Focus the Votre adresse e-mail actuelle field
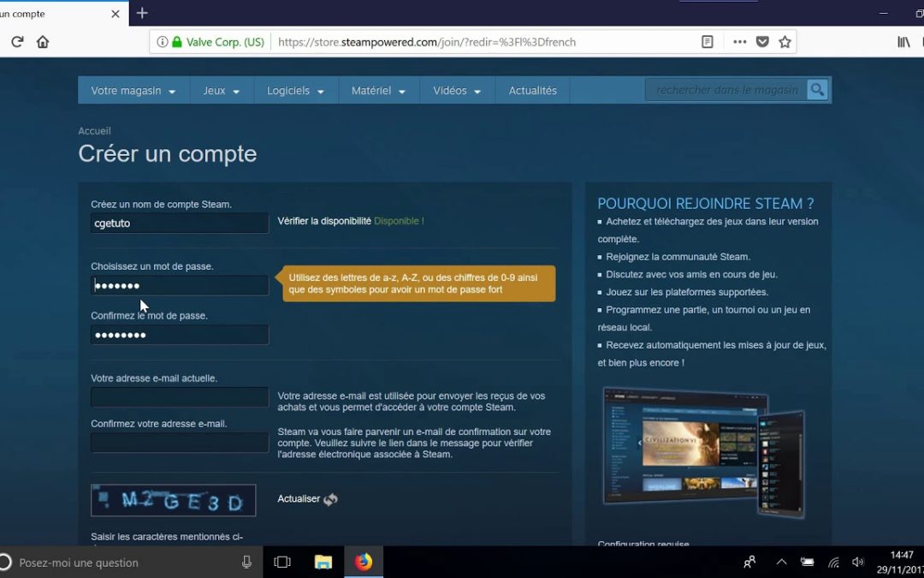This screenshot has width=924, height=578. [x=179, y=396]
